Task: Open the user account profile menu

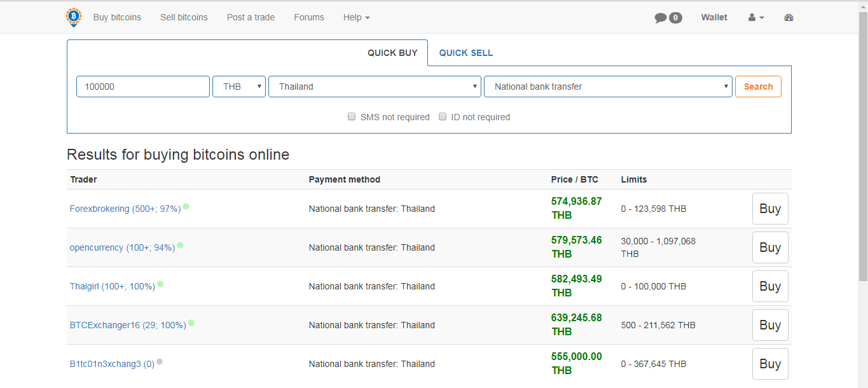Action: (x=756, y=18)
